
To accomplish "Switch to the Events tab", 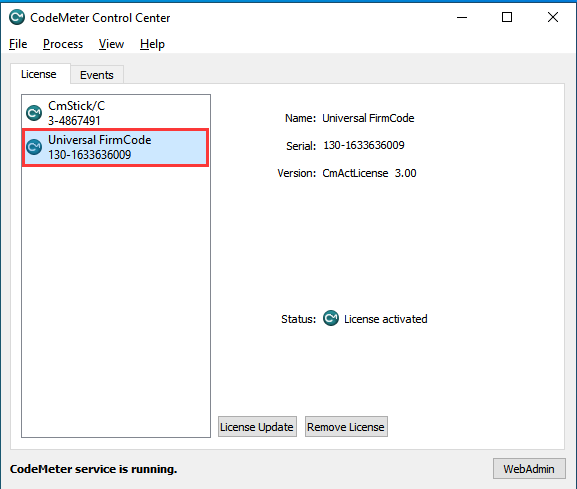I will (97, 75).
